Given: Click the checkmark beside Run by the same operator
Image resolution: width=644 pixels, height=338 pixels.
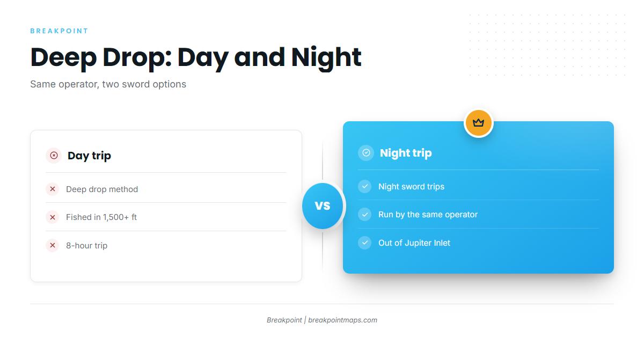Looking at the screenshot, I should 365,215.
